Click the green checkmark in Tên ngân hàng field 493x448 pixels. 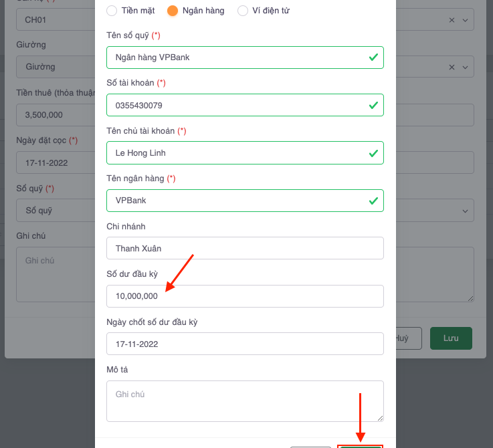tap(373, 201)
